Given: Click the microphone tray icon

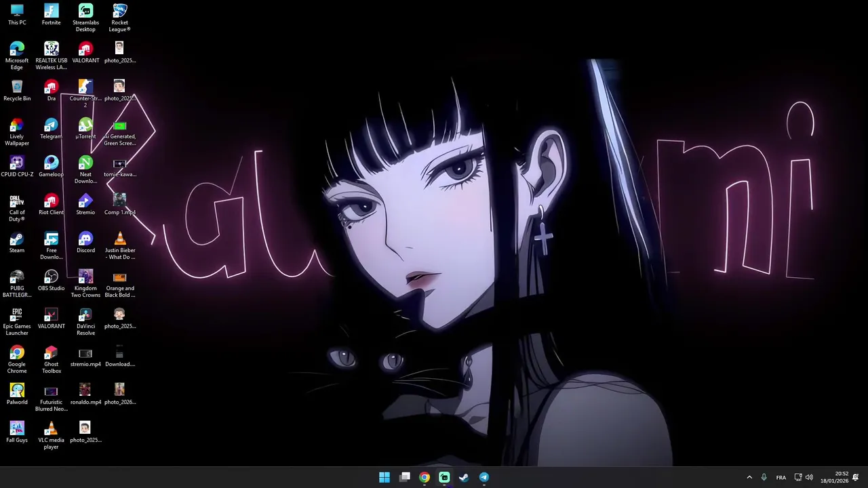Looking at the screenshot, I should (x=764, y=477).
